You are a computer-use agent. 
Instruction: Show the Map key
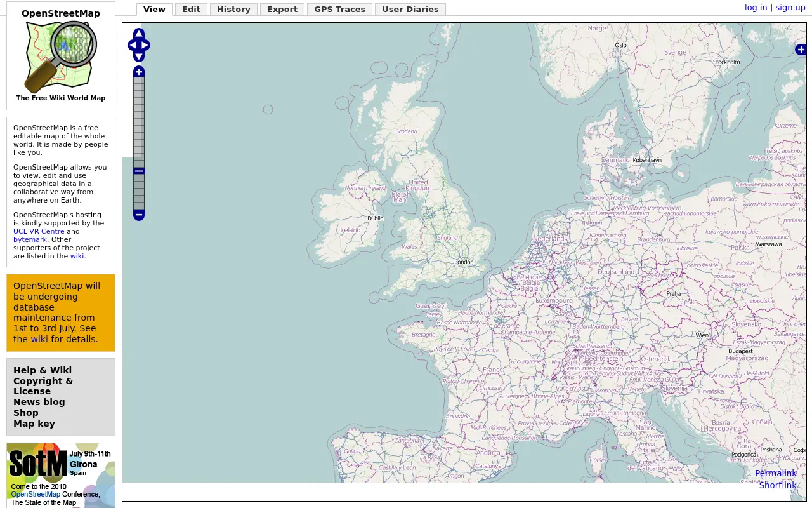click(34, 424)
